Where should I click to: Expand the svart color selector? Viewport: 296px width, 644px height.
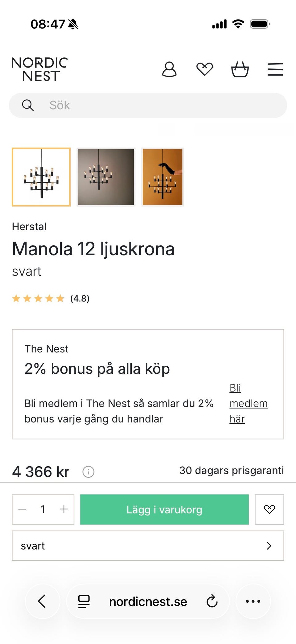148,546
